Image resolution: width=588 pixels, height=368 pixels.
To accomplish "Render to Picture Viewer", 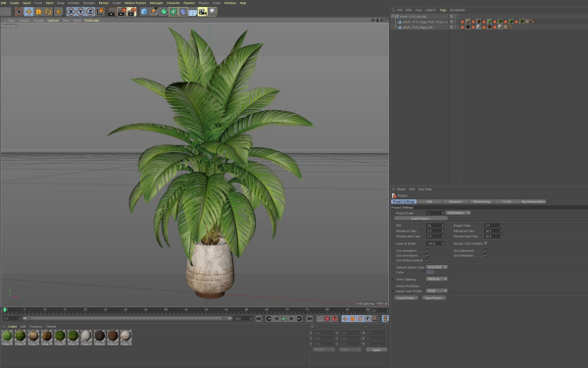I will point(122,12).
